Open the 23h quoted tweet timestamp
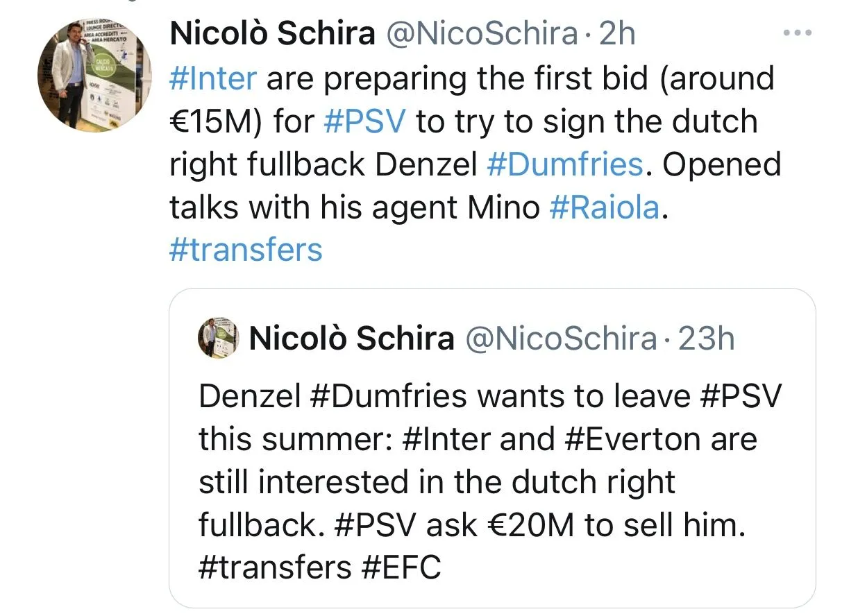858x616 pixels. (706, 339)
